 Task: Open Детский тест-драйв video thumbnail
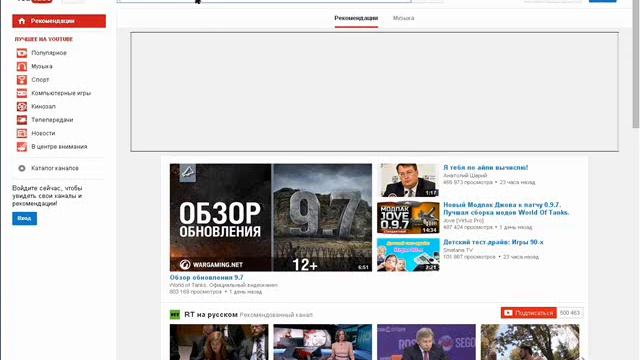point(408,255)
